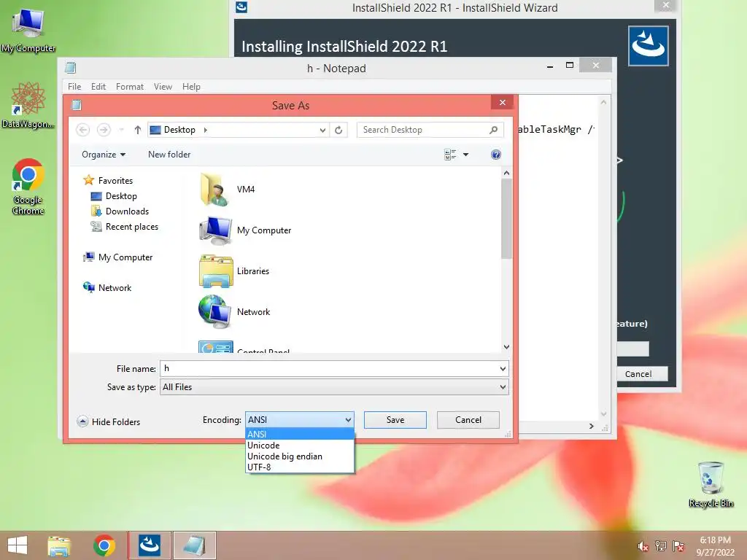Open Notepad's Format menu
This screenshot has height=560, width=747.
[130, 87]
